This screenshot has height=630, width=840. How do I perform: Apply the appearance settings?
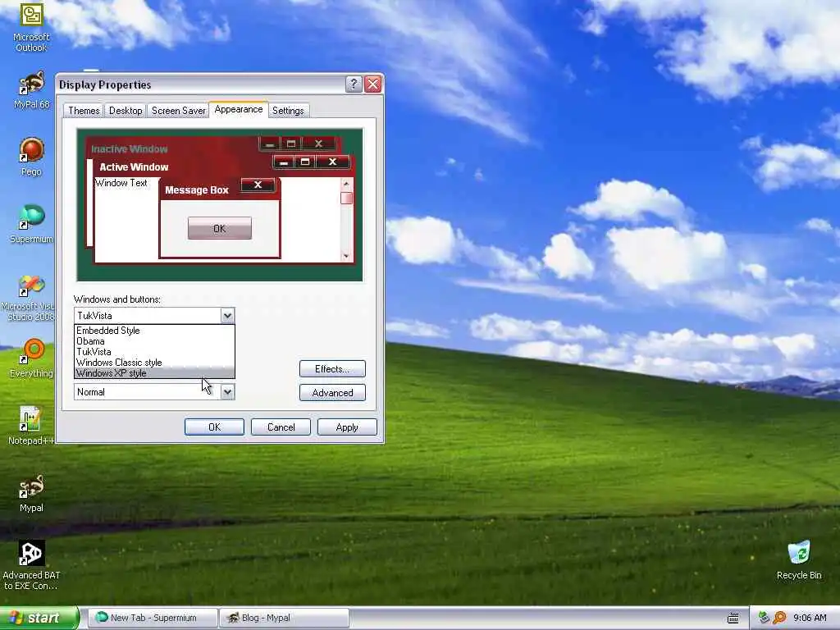tap(347, 427)
